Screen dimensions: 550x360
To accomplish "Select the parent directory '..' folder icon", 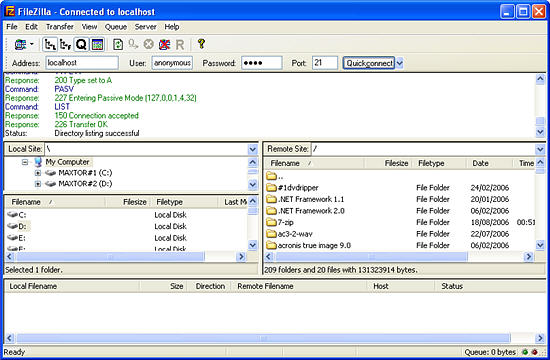I will pos(271,176).
